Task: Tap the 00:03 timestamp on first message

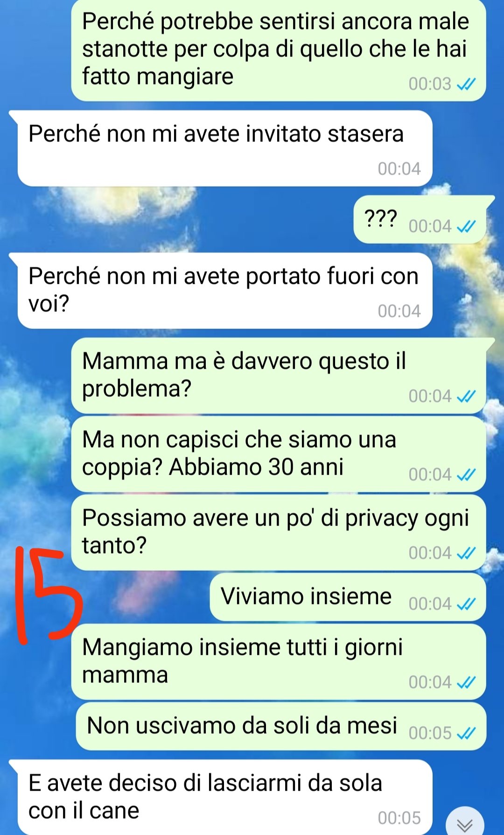Action: coord(430,84)
